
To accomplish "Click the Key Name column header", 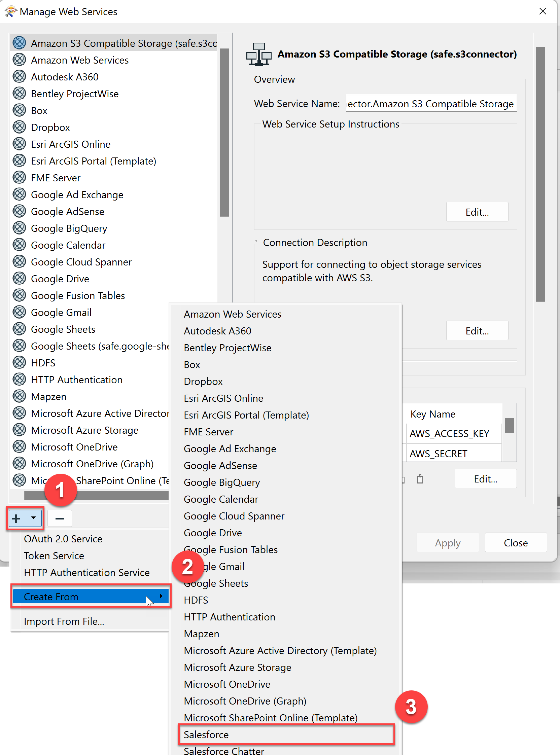I will point(454,414).
